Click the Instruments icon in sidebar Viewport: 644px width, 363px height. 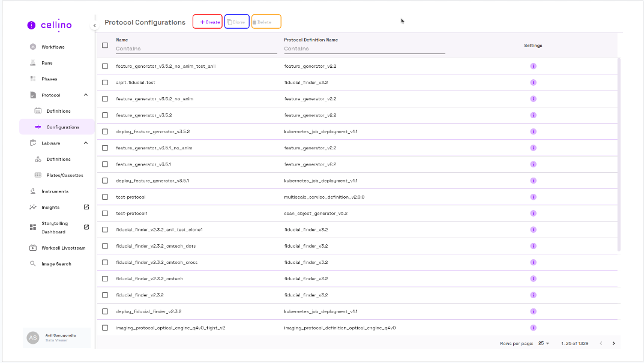click(x=33, y=191)
